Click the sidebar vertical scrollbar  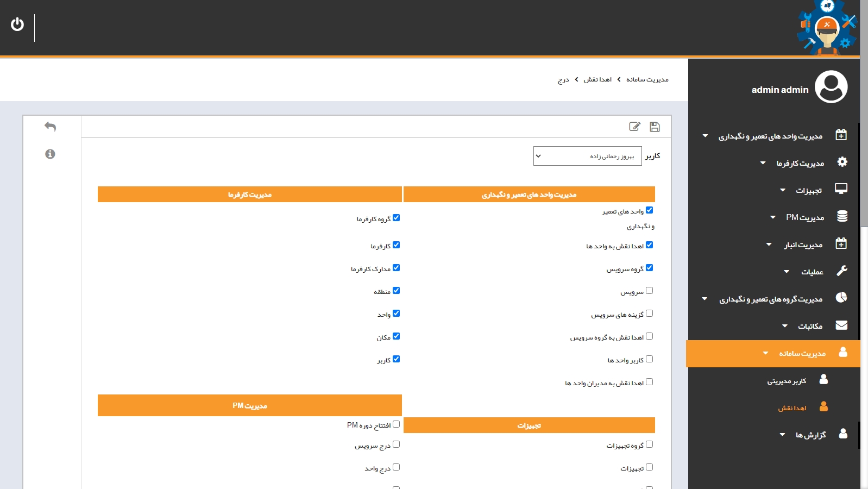tap(864, 163)
